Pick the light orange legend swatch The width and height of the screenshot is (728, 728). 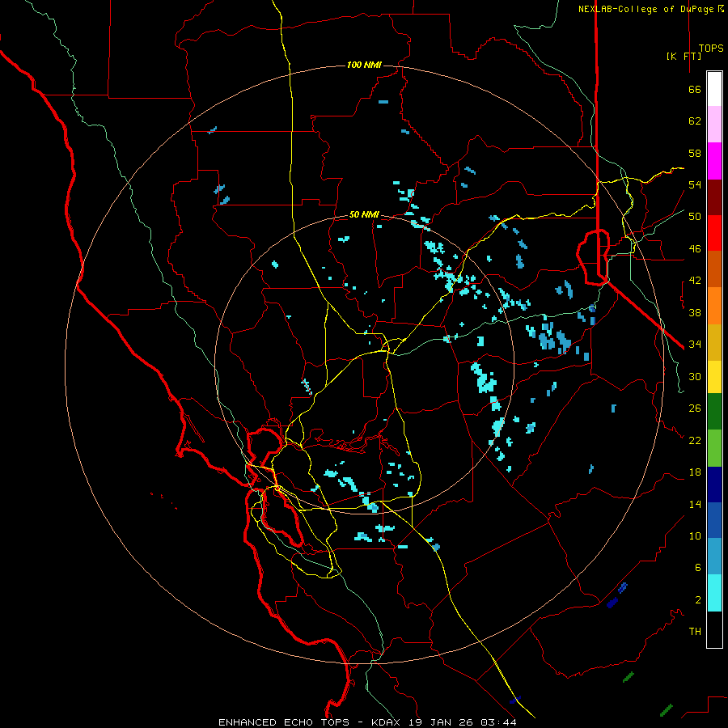[714, 306]
